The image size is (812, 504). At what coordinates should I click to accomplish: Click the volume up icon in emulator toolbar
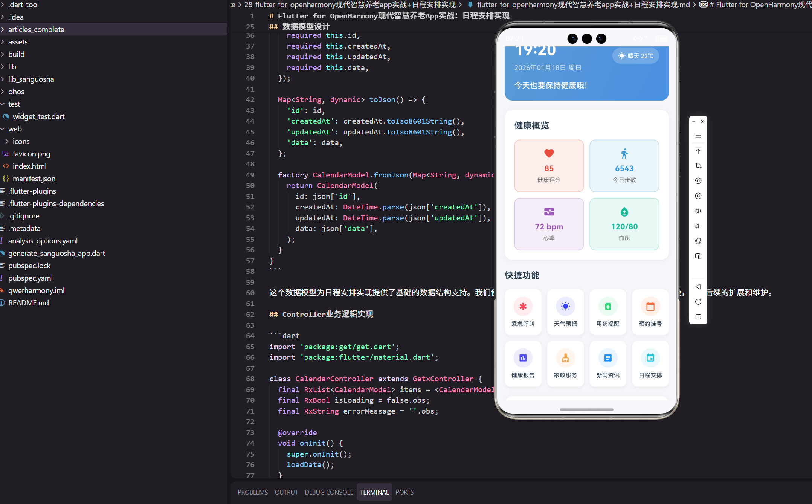(698, 211)
